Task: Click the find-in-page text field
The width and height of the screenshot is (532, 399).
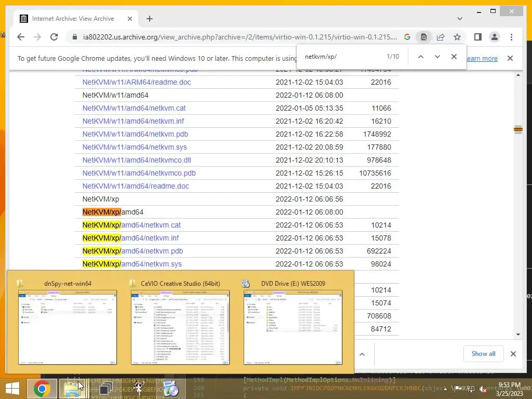Action: 343,57
